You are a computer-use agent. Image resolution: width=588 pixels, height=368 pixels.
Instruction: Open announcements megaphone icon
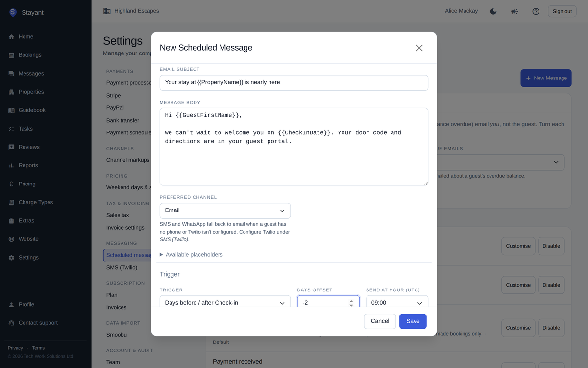tap(514, 11)
